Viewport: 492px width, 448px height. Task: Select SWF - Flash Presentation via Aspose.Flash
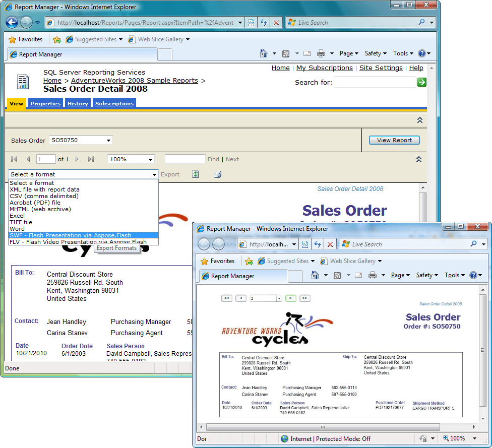click(x=83, y=235)
